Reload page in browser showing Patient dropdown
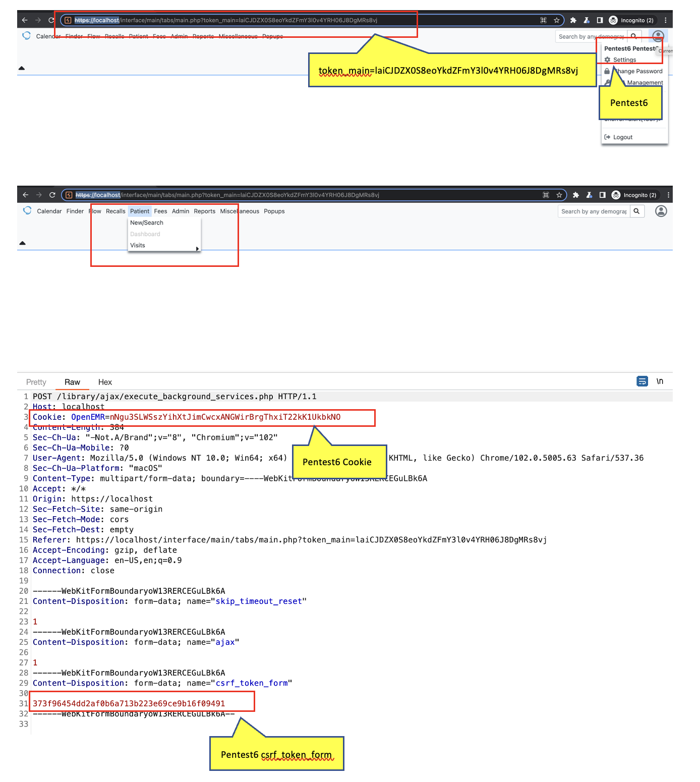This screenshot has width=700, height=782. click(52, 195)
